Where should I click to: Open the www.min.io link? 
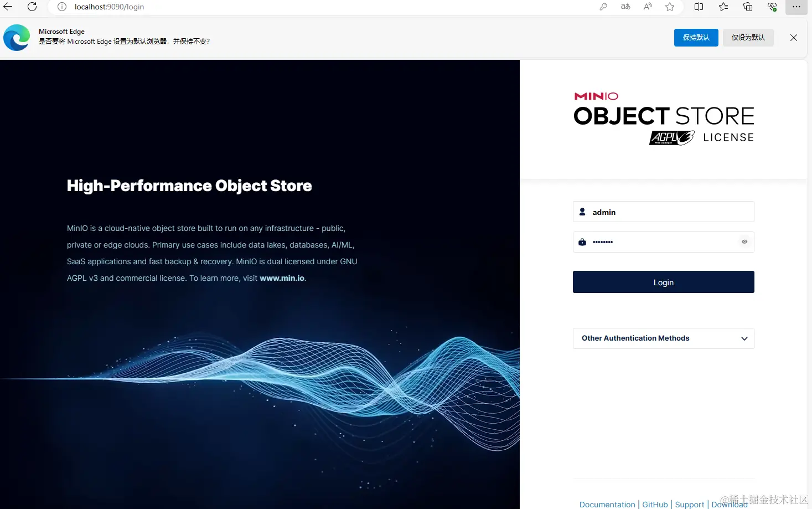tap(282, 278)
